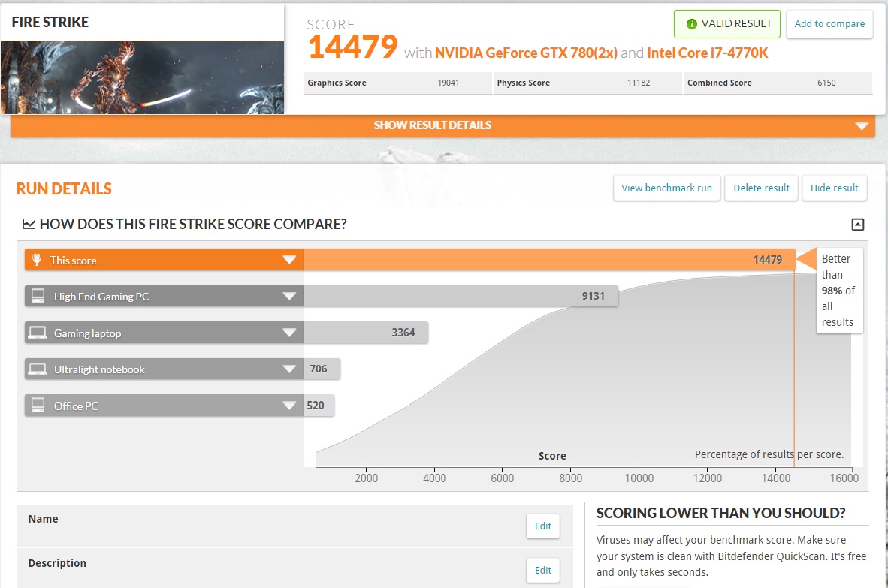Click the orange score marker line on chart
Image resolution: width=888 pixels, height=588 pixels.
coord(794,368)
